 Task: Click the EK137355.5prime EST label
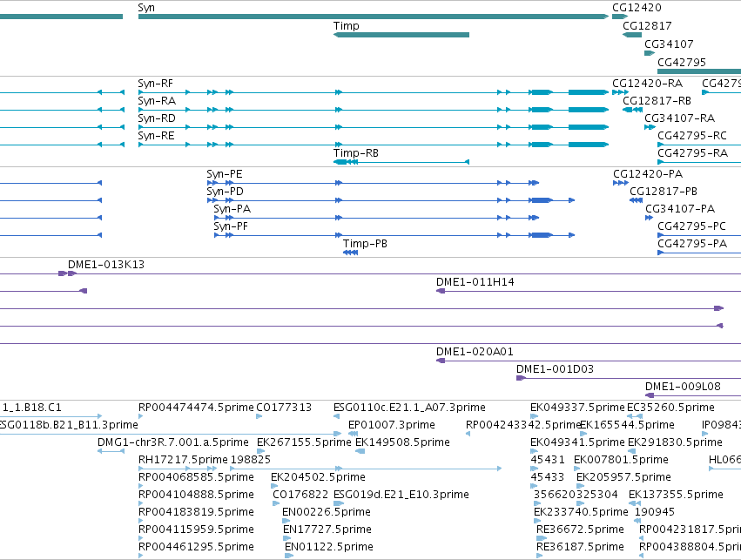coord(676,495)
